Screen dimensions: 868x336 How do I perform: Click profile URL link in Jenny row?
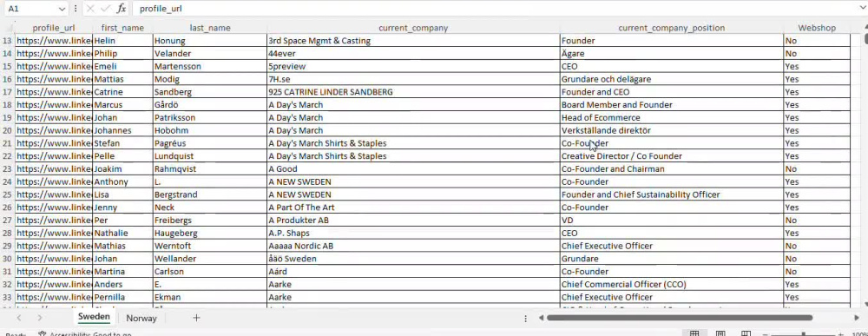[54, 208]
